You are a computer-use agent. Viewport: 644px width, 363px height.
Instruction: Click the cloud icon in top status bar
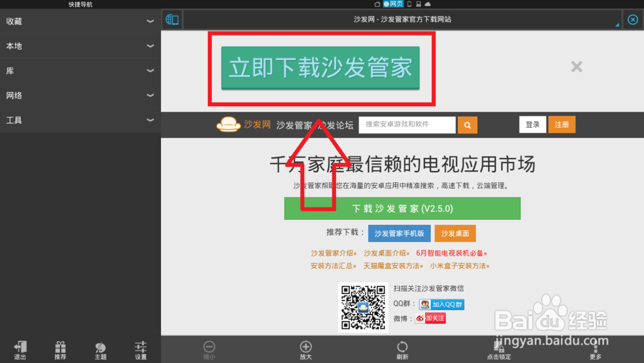428,4
